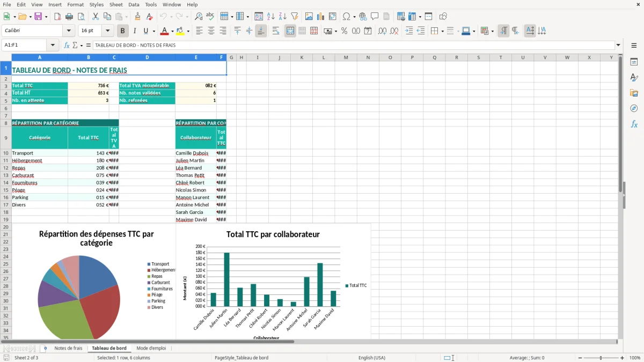The image size is (644, 362).
Task: Click in the formula input line
Action: [x=353, y=45]
